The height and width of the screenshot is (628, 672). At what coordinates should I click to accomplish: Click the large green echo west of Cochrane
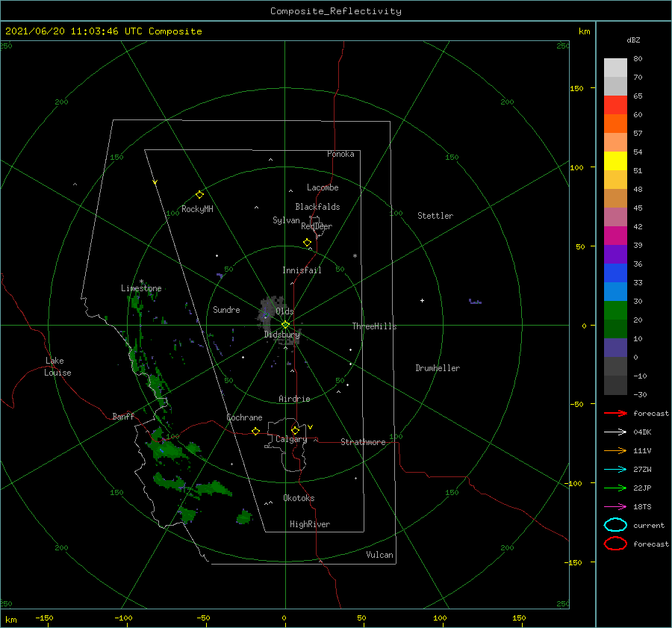pyautogui.click(x=169, y=450)
